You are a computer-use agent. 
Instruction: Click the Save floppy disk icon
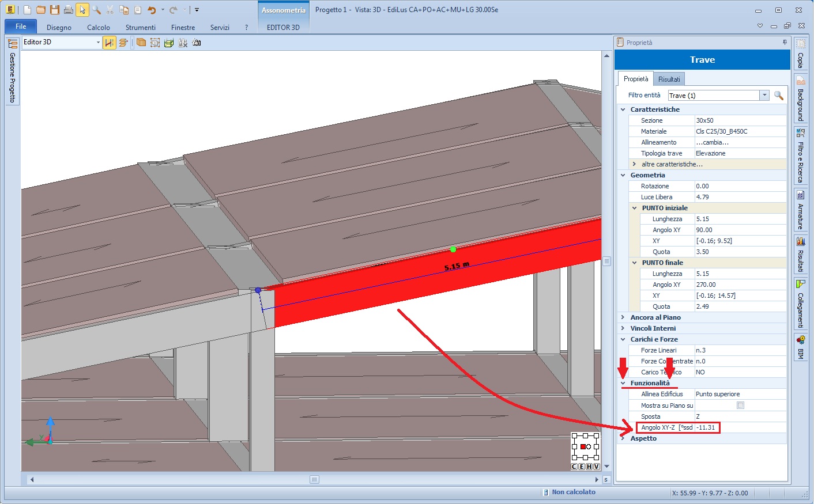55,10
